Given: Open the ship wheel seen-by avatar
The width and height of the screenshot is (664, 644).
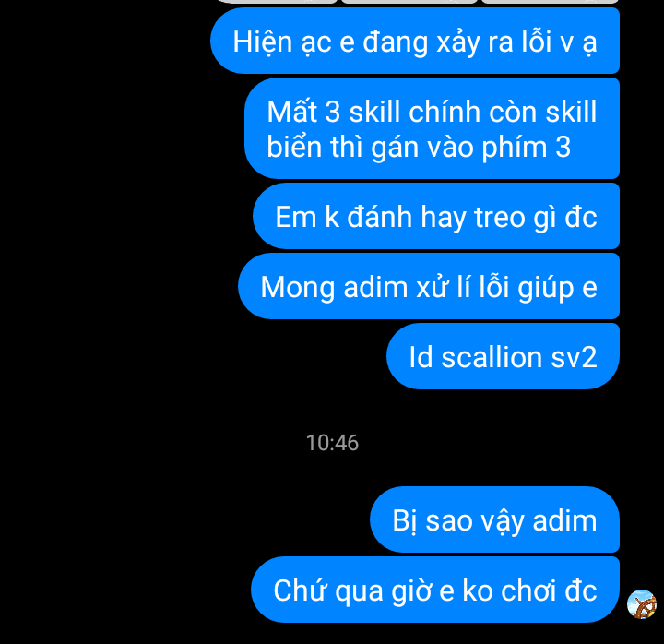Looking at the screenshot, I should (642, 603).
